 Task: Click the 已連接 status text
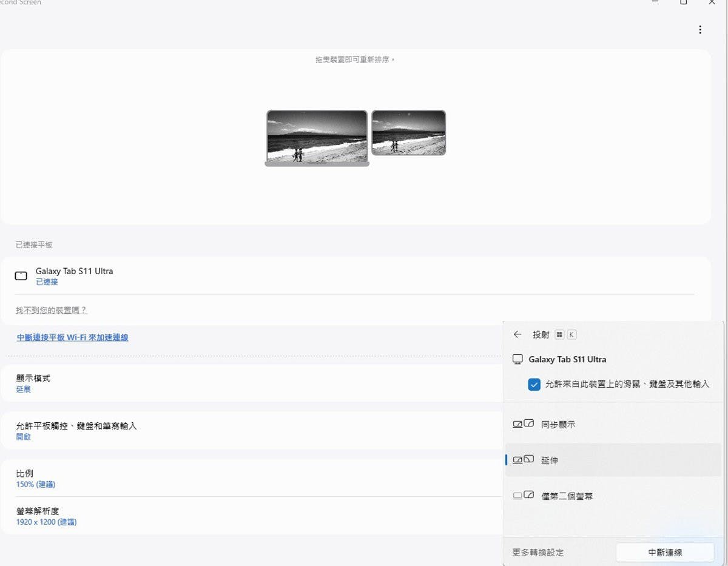(47, 282)
